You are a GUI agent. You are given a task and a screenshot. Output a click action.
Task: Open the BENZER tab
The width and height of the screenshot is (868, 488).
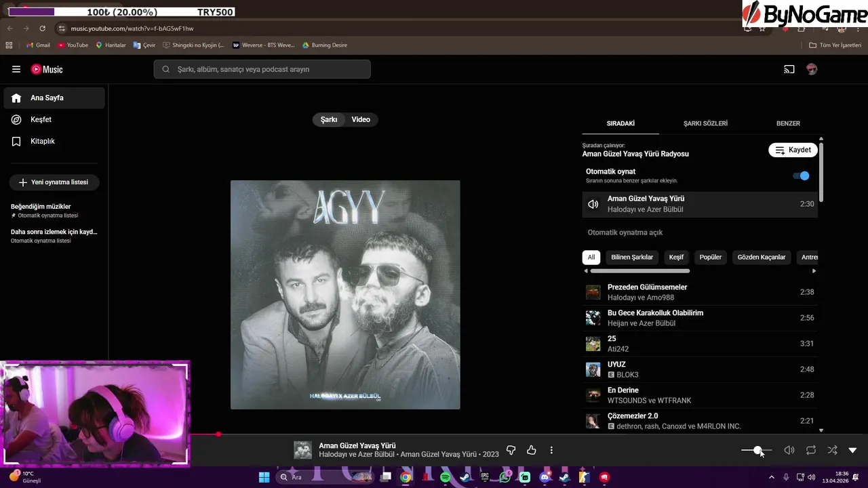(788, 123)
